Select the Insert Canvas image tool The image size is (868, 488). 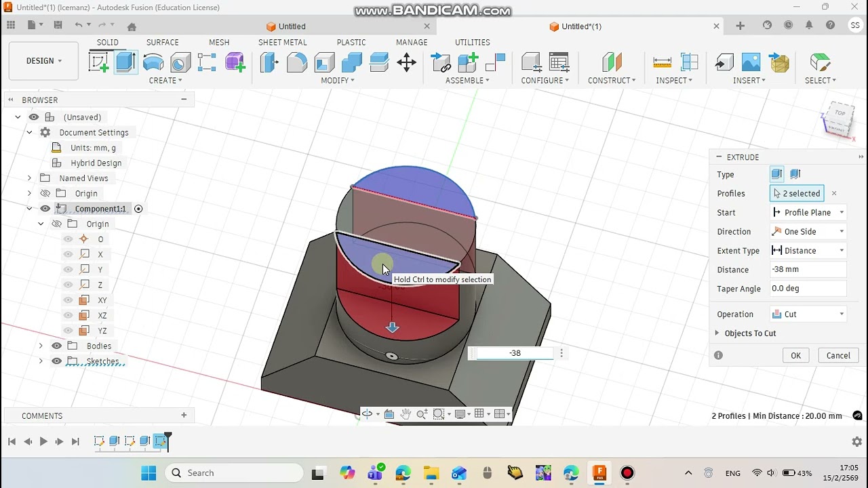point(751,62)
